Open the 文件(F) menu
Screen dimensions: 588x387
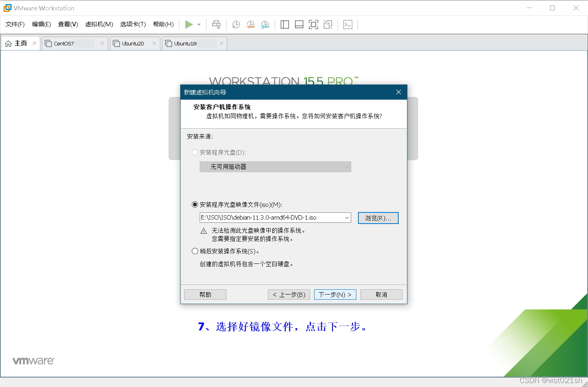[15, 24]
